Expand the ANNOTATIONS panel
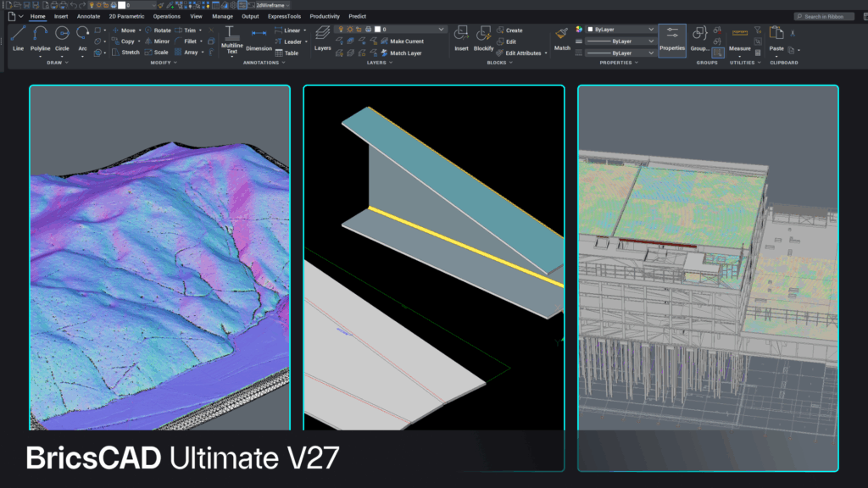The width and height of the screenshot is (868, 488). pos(264,63)
